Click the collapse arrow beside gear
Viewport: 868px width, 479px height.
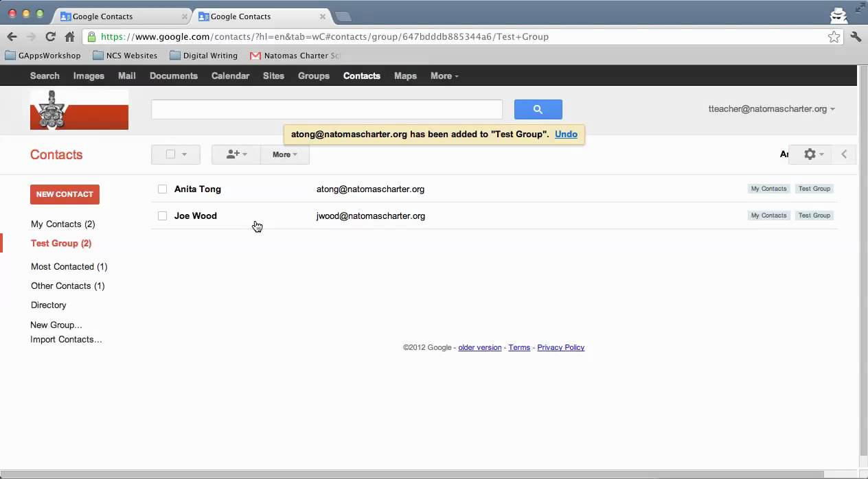click(844, 154)
